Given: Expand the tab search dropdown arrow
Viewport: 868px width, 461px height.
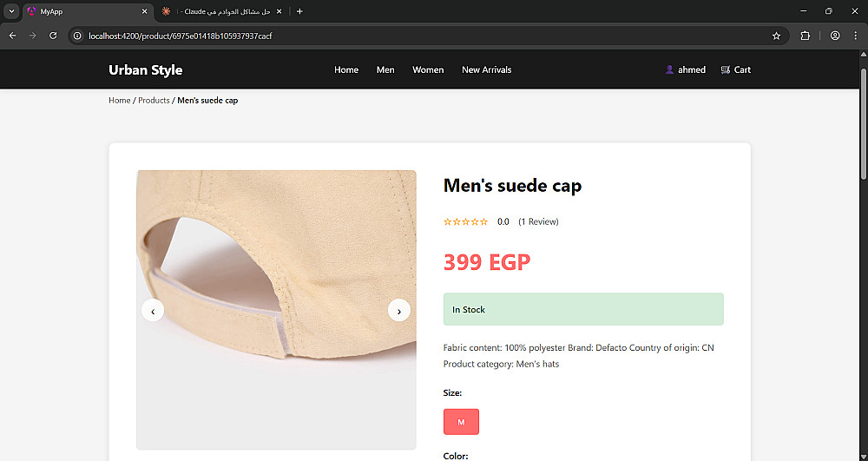Looking at the screenshot, I should [x=11, y=11].
